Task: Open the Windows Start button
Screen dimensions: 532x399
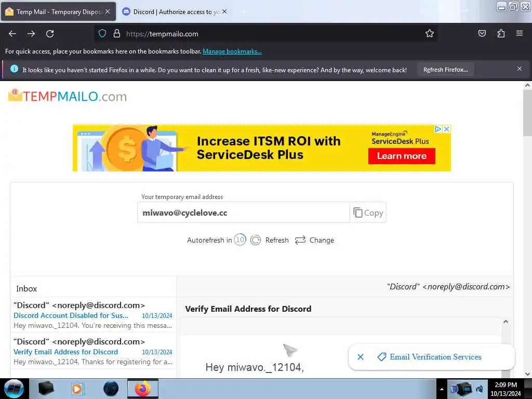Action: click(x=14, y=389)
